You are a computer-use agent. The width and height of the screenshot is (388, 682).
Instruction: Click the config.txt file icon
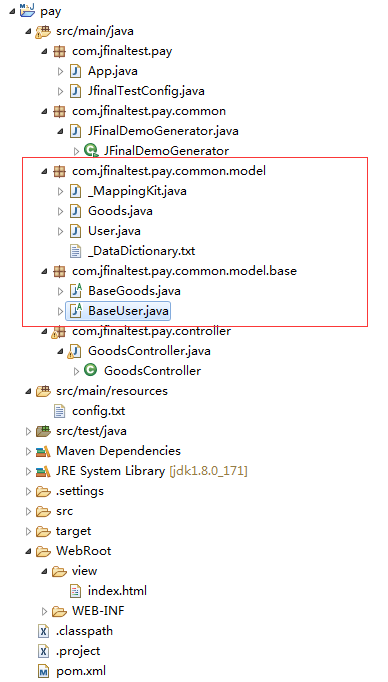click(60, 411)
